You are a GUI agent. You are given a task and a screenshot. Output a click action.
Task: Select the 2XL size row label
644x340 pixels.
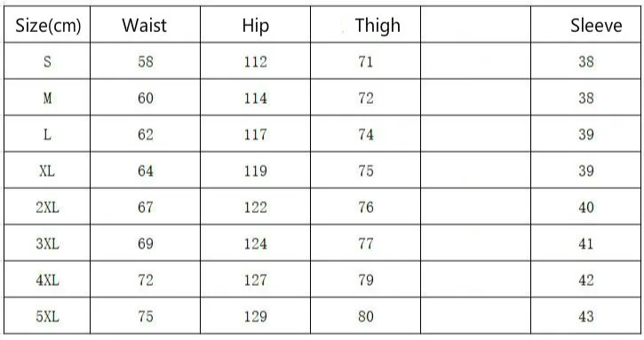tap(47, 208)
